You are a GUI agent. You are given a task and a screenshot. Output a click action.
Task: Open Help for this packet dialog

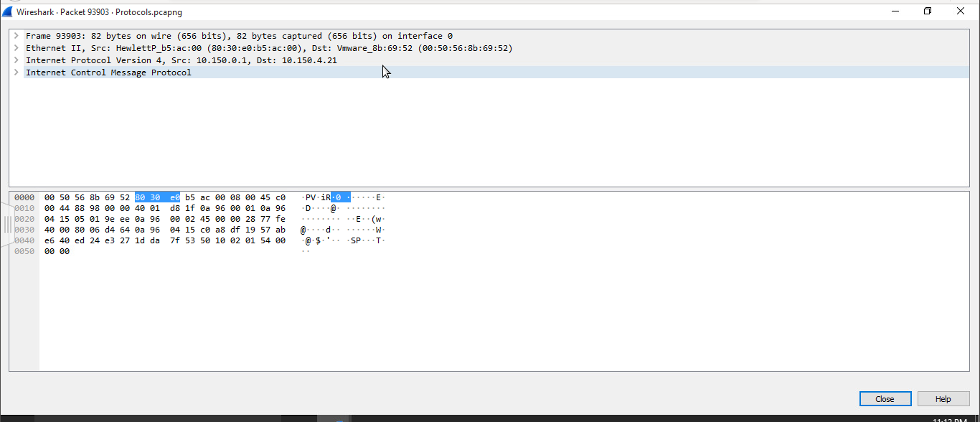[943, 398]
